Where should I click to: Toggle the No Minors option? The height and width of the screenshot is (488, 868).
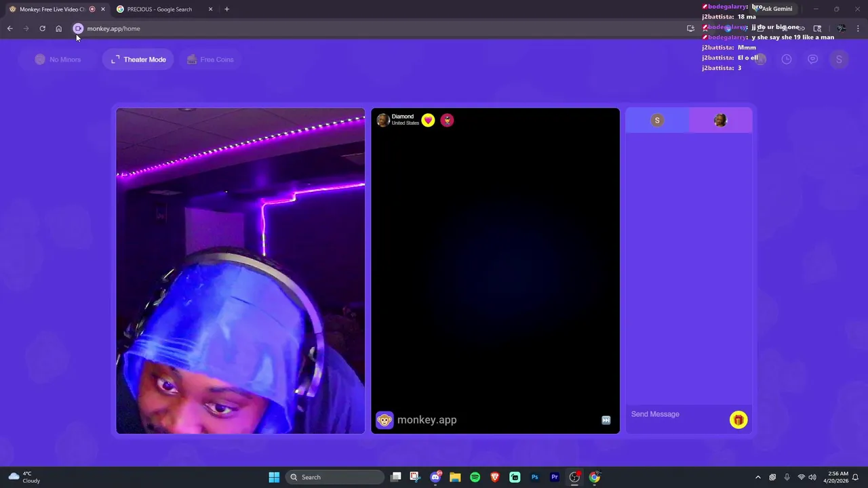click(x=58, y=60)
